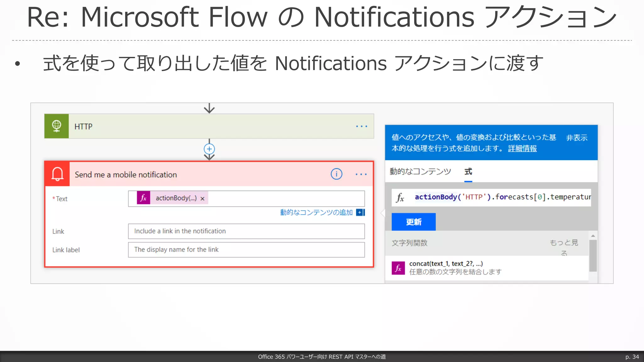This screenshot has width=644, height=362.
Task: Click the 文字列関数 section heading
Action: pos(409,243)
